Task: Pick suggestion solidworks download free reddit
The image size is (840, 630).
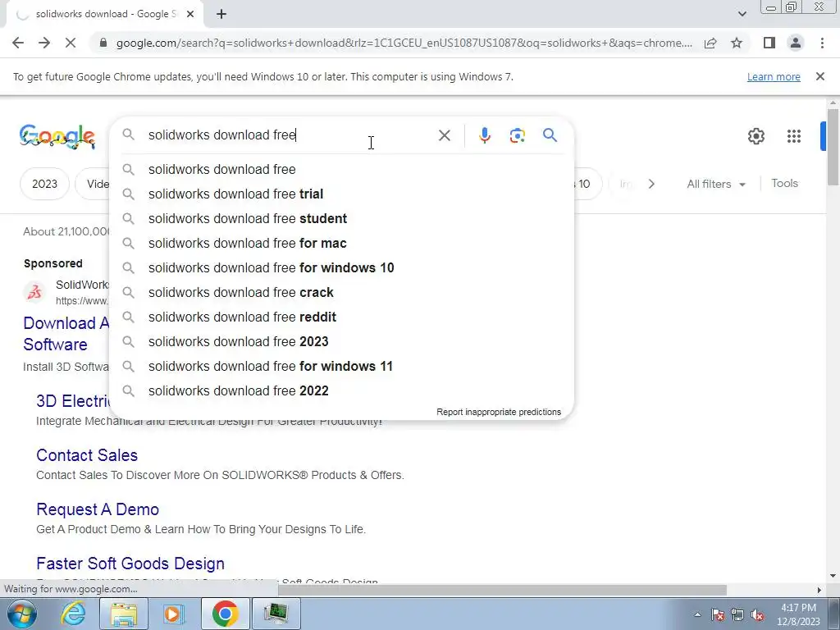Action: point(342,317)
